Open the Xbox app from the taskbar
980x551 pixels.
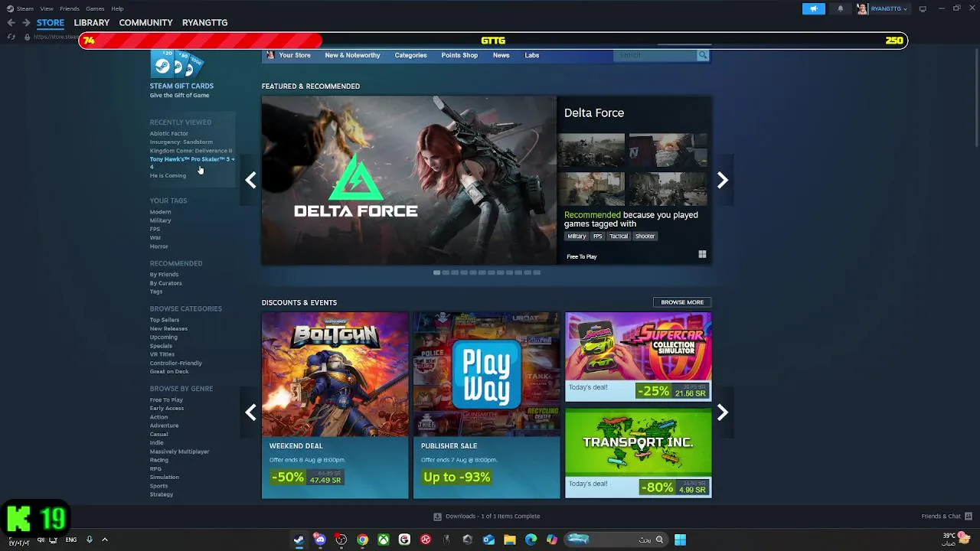pos(383,540)
